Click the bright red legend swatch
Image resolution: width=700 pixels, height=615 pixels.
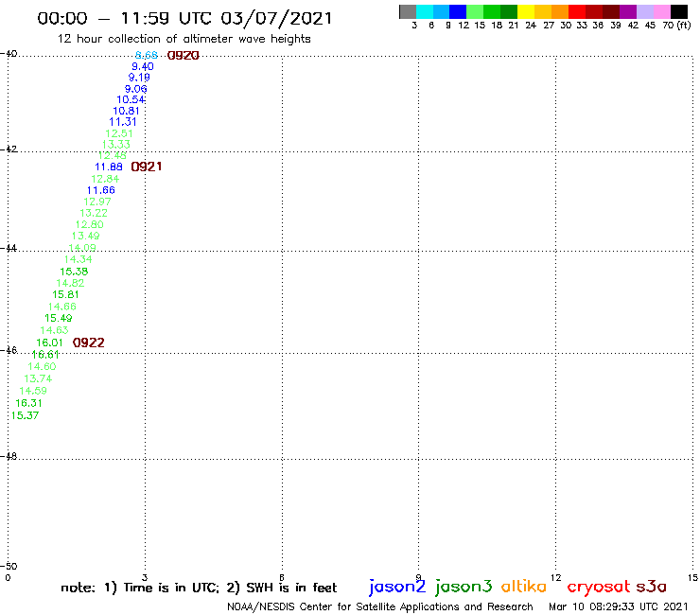577,11
